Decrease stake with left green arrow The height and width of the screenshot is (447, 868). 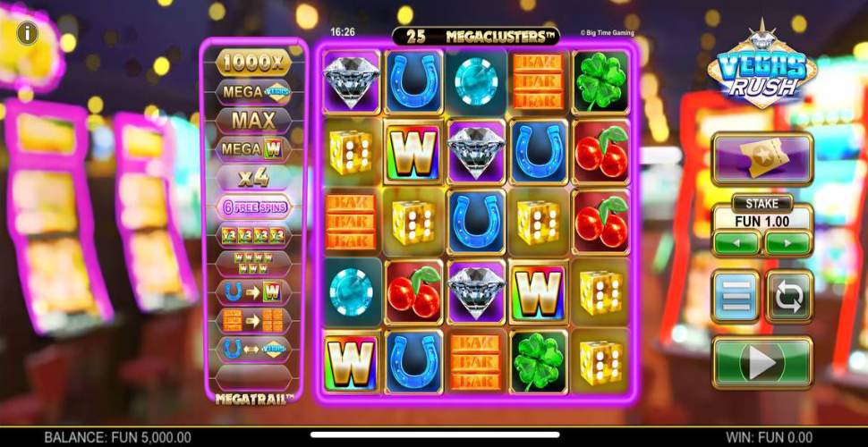click(x=736, y=244)
